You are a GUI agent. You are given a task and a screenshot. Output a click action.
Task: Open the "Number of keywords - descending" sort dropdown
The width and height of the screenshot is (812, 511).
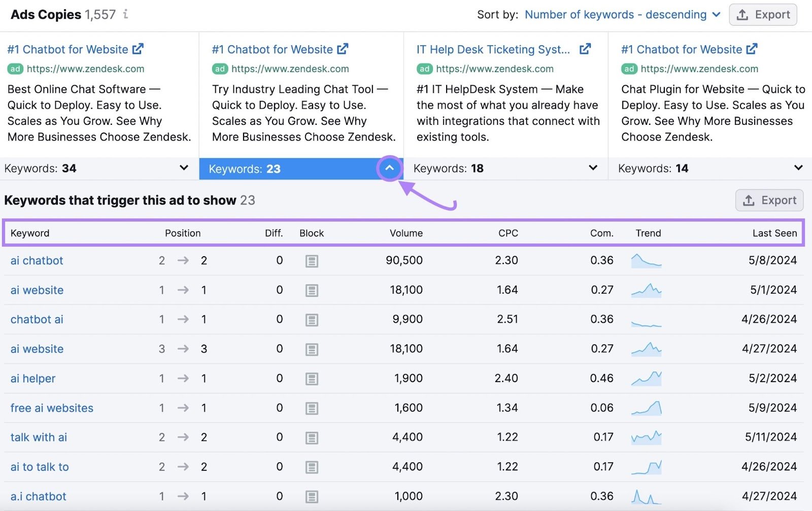[622, 14]
